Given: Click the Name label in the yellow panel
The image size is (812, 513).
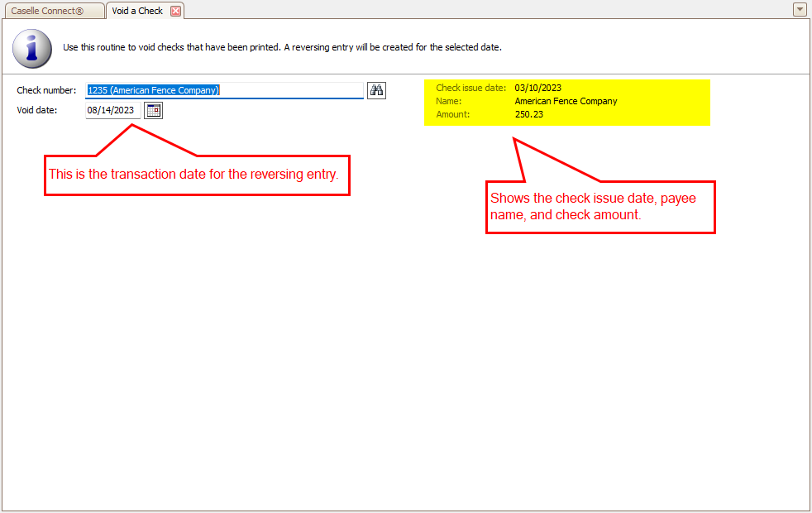Looking at the screenshot, I should click(448, 101).
